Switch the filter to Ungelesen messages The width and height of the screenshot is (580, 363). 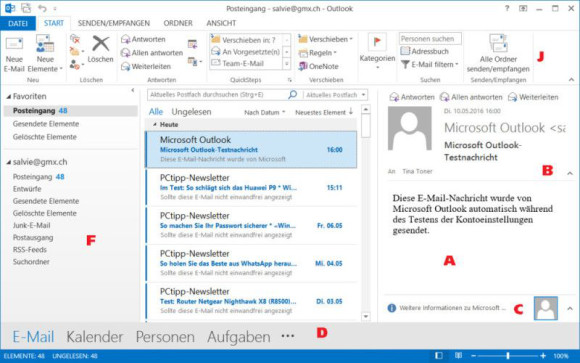tap(191, 112)
